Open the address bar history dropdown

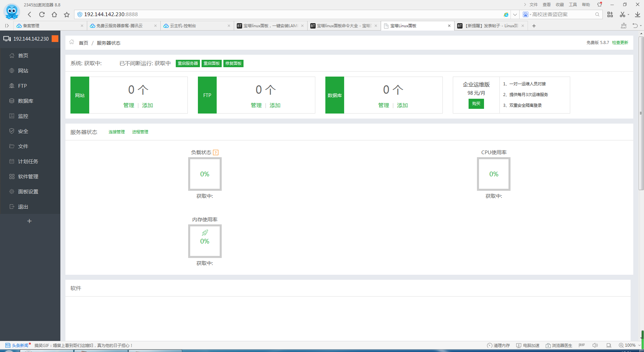[x=515, y=14]
